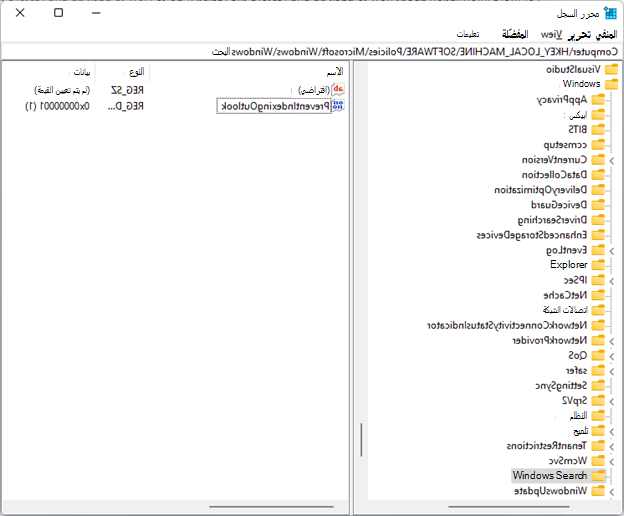Select the WindowsUpdate key label
The width and height of the screenshot is (624, 516).
550,491
